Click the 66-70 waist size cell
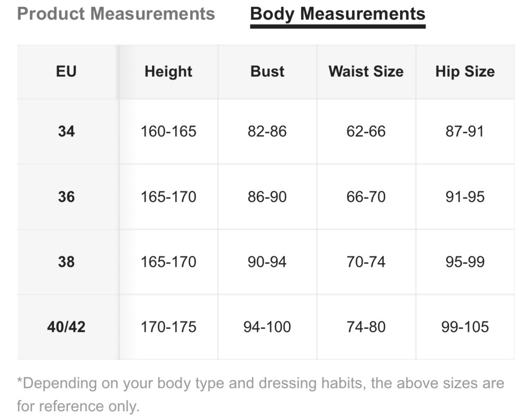The height and width of the screenshot is (419, 532). [366, 197]
